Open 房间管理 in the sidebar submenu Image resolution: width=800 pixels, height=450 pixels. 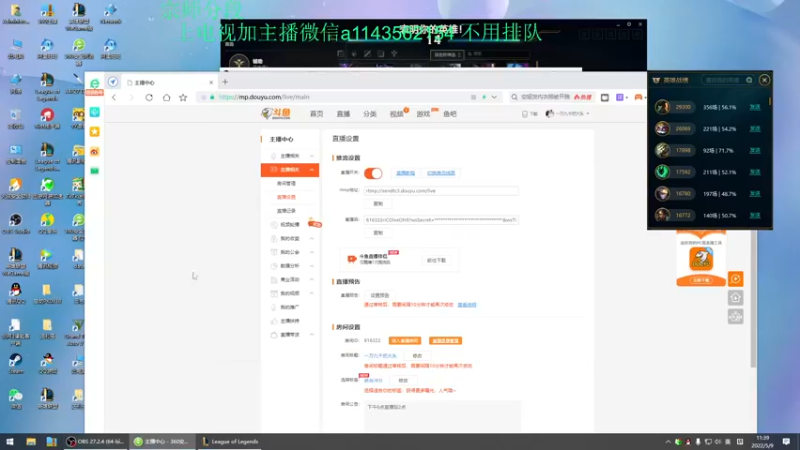pyautogui.click(x=286, y=183)
